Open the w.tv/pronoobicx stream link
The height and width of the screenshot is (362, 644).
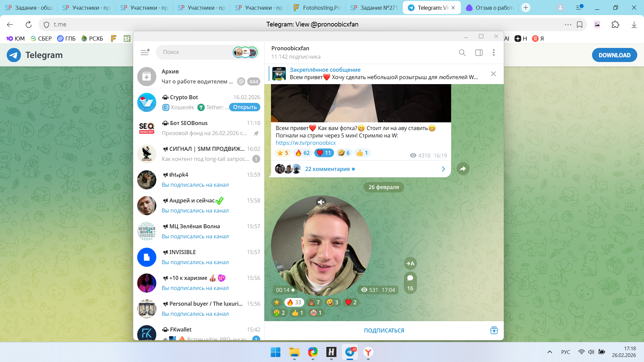point(306,143)
